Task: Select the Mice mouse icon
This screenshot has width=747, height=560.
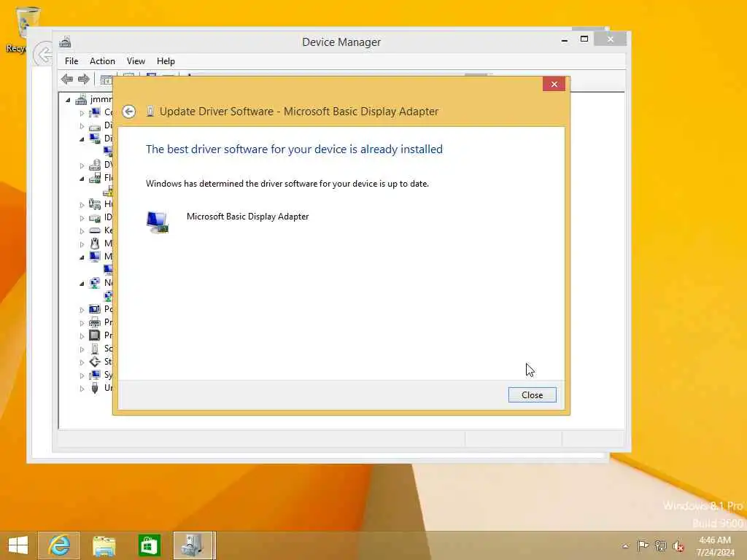Action: click(x=95, y=244)
